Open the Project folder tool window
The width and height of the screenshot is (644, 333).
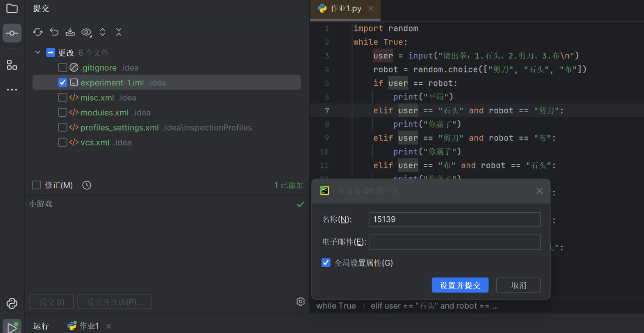coord(12,9)
